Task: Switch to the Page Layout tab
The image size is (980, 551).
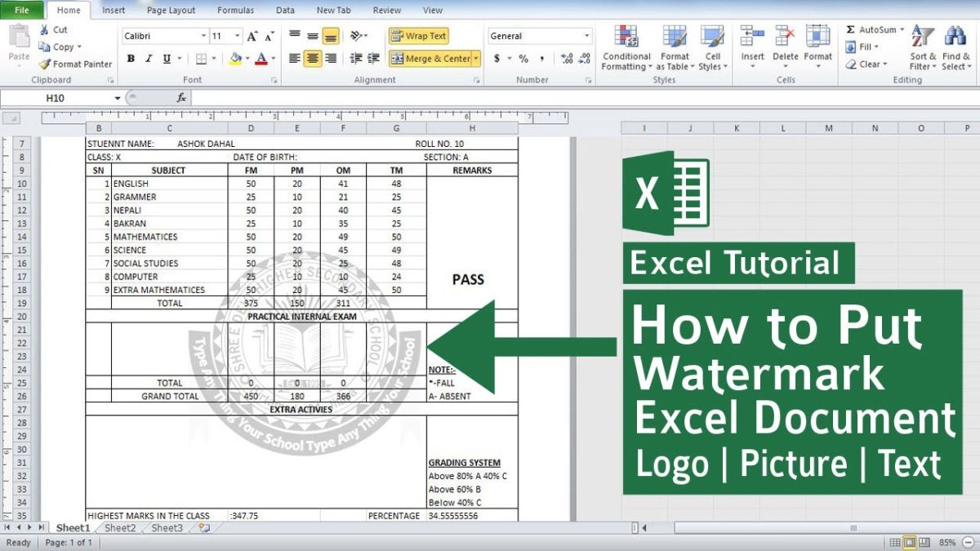Action: (170, 10)
